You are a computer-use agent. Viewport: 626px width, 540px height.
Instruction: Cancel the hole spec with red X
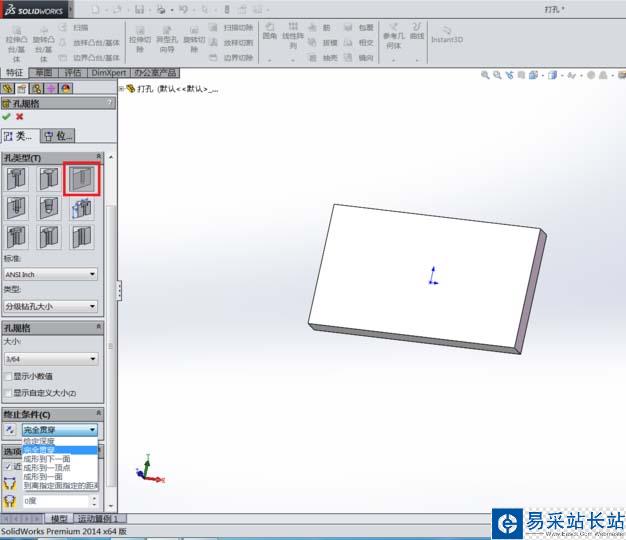20,117
